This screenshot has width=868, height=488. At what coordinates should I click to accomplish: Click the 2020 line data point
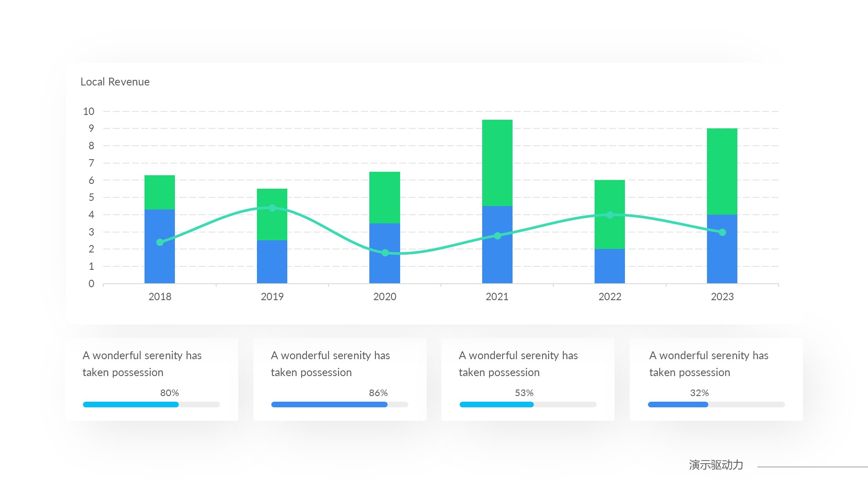385,252
